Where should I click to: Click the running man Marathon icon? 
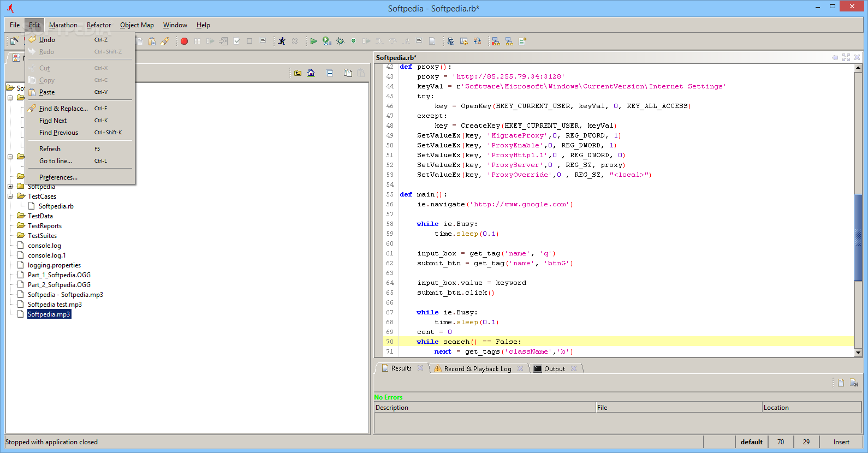tap(282, 41)
